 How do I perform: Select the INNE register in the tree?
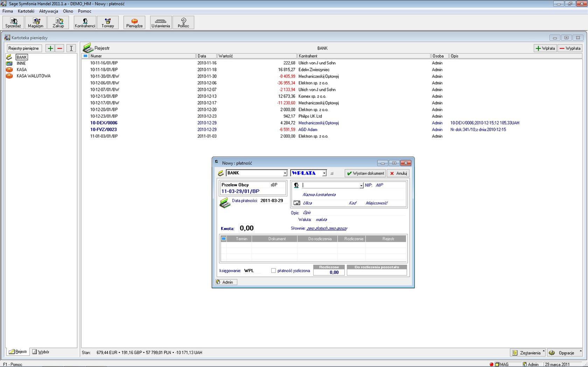(x=21, y=63)
